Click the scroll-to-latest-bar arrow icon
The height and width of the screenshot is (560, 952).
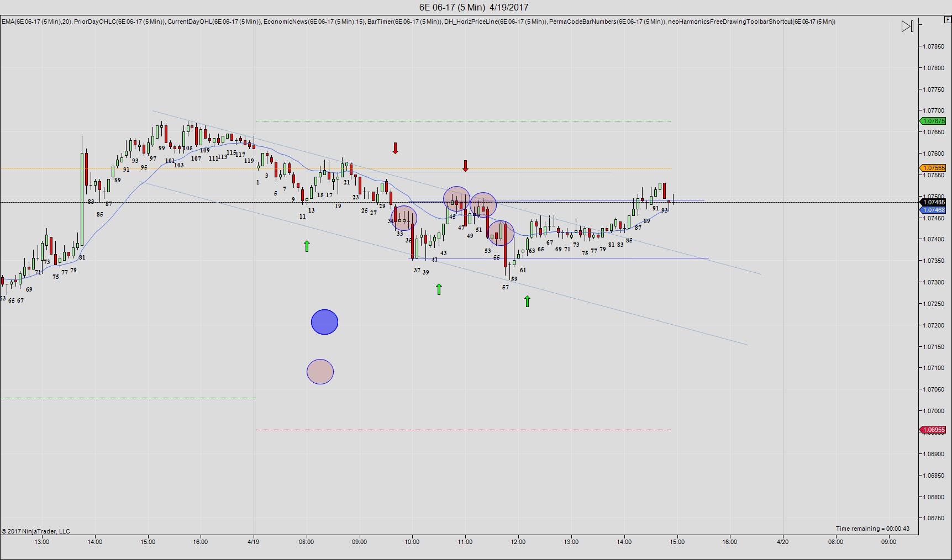907,26
